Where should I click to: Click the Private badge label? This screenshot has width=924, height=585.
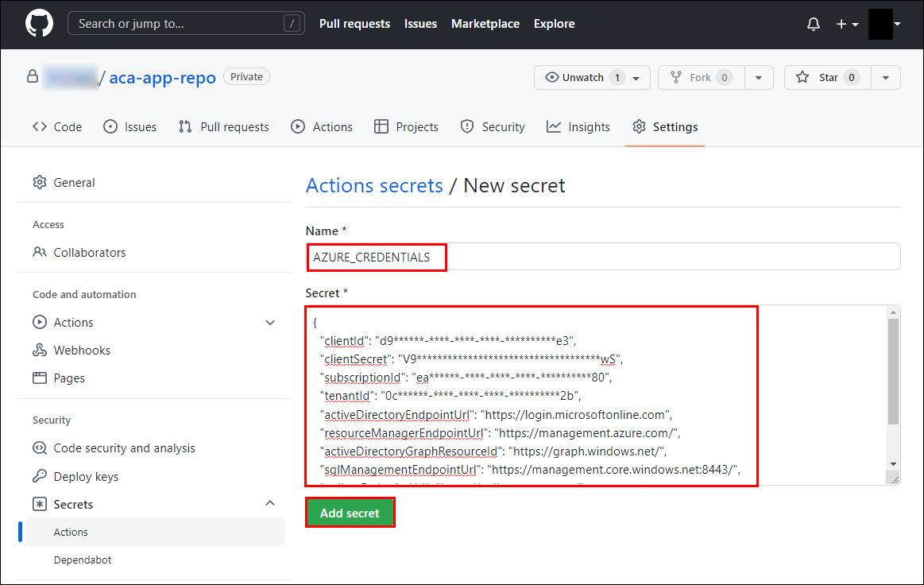tap(246, 76)
